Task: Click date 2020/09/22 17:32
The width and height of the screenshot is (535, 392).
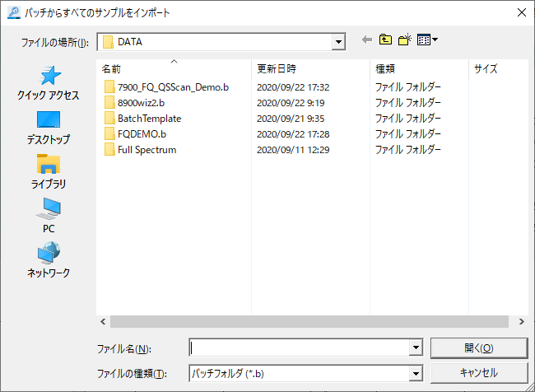Action: [293, 87]
